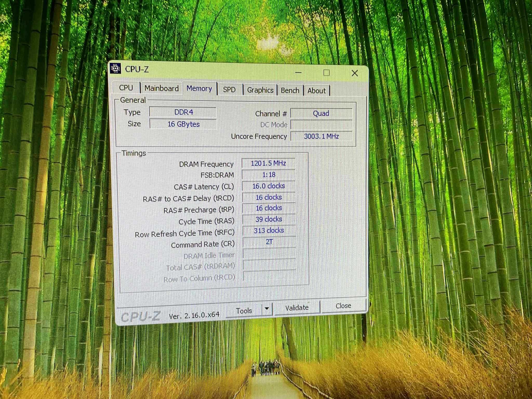Open the About tab

tap(316, 91)
